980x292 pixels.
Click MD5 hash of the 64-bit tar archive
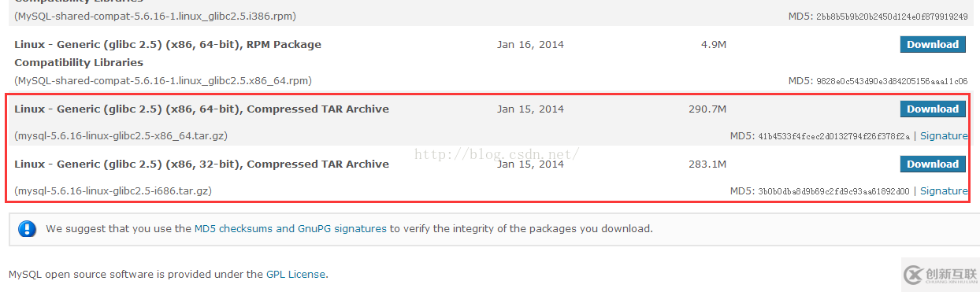point(833,137)
